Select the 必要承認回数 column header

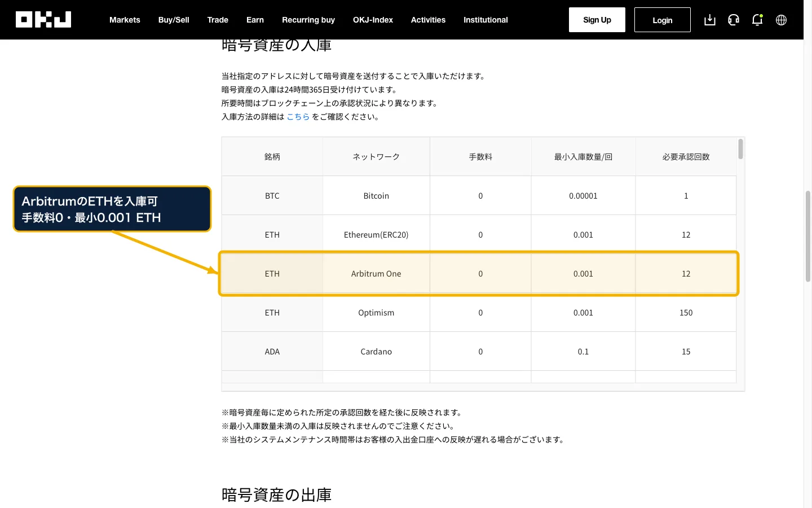686,157
